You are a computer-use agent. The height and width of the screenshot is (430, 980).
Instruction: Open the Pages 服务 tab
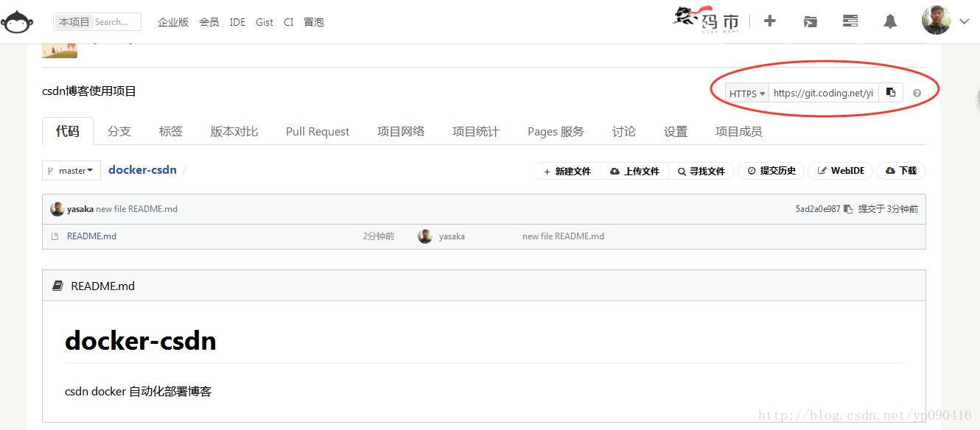pyautogui.click(x=556, y=131)
